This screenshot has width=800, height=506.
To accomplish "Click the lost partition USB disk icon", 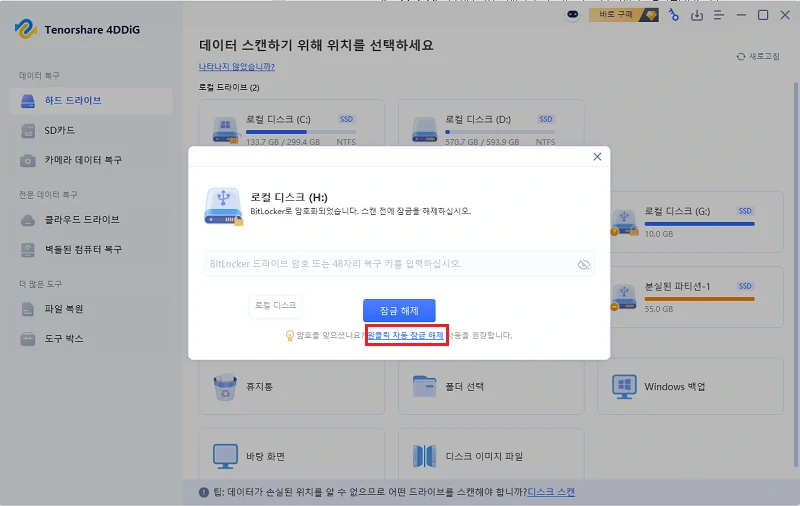I will click(624, 297).
